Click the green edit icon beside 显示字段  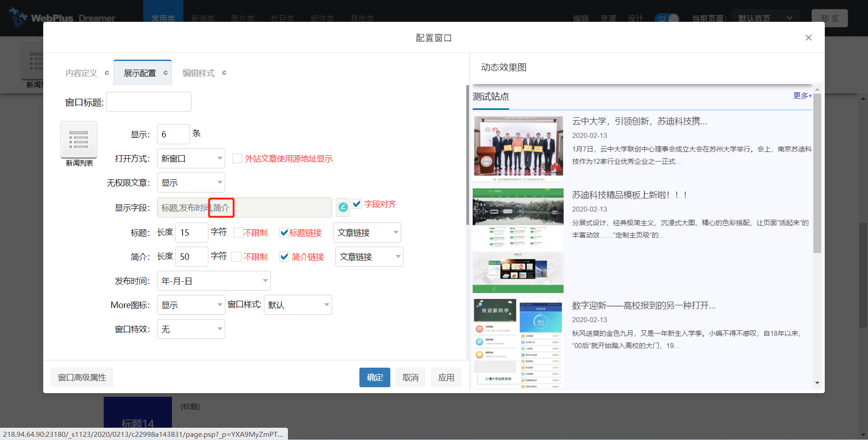[x=343, y=207]
